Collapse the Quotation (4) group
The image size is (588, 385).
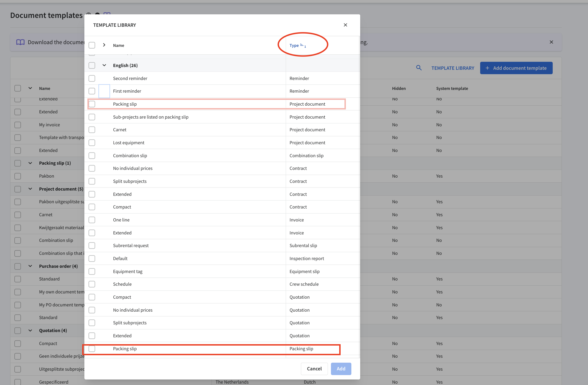click(30, 330)
